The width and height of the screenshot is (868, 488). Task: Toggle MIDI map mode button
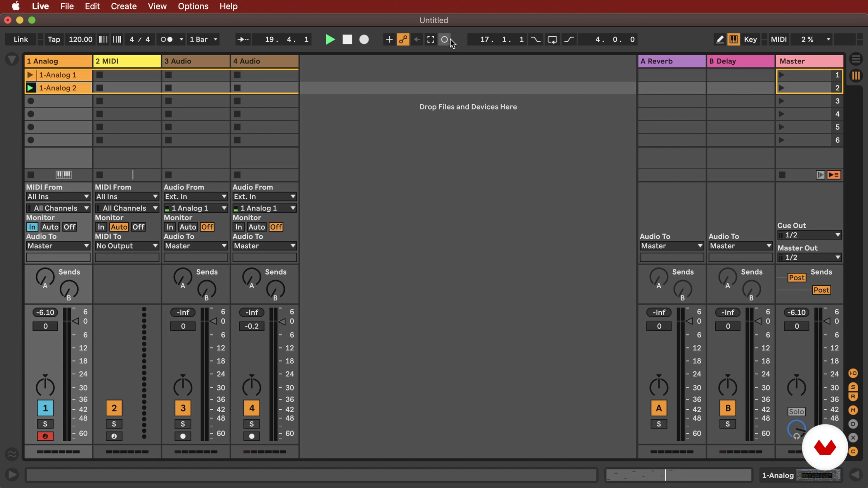(x=779, y=39)
